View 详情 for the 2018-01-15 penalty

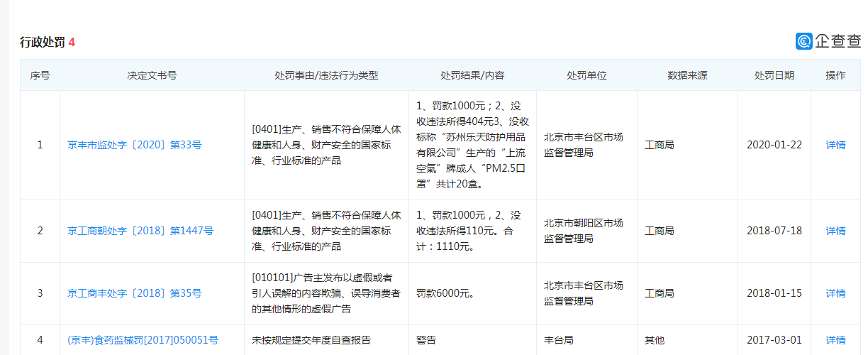pos(835,293)
